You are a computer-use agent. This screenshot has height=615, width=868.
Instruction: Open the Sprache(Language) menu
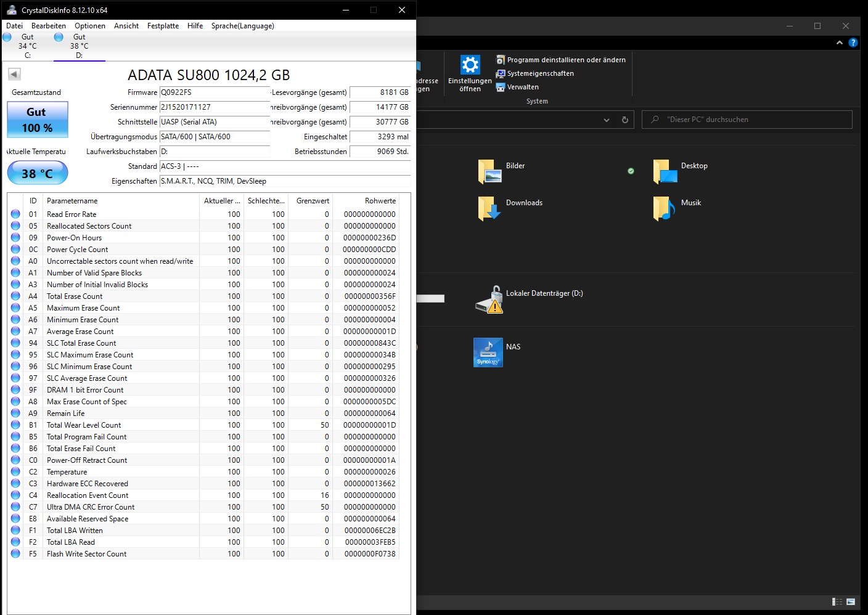pos(242,26)
